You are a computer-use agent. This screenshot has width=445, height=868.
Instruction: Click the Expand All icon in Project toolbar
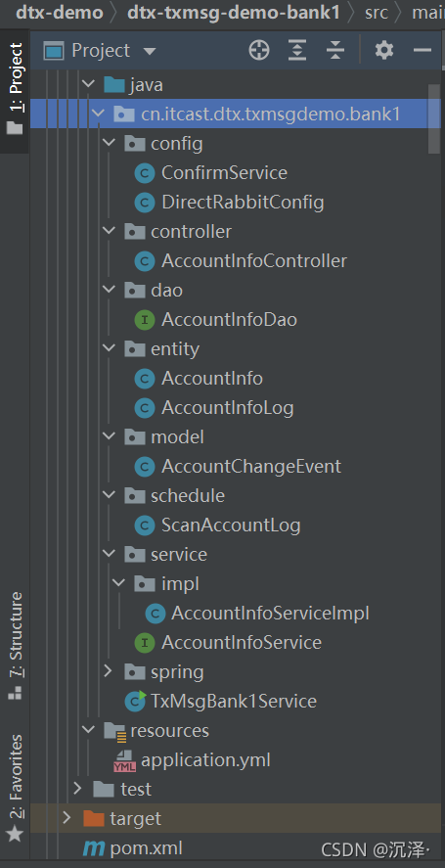point(297,50)
